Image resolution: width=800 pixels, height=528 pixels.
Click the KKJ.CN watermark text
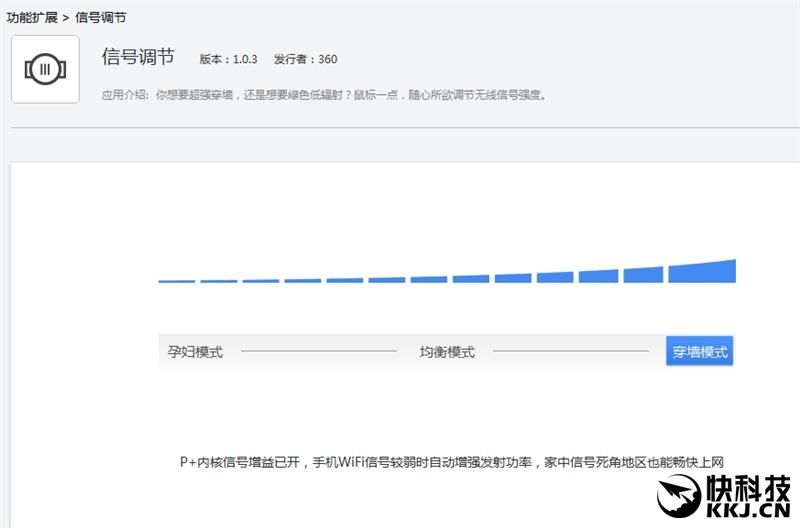tap(748, 509)
